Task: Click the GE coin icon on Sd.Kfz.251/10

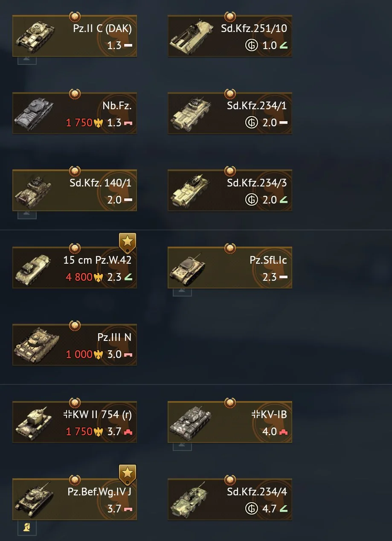Action: pyautogui.click(x=251, y=45)
